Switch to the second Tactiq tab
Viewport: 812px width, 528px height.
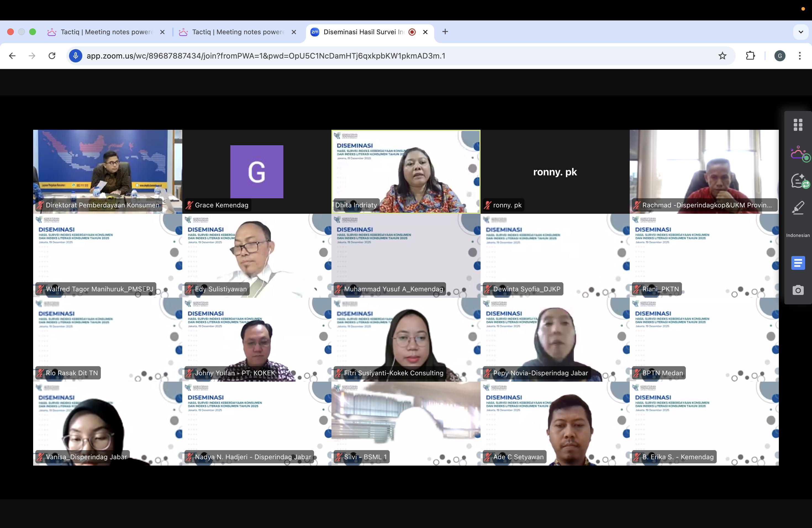(x=237, y=32)
